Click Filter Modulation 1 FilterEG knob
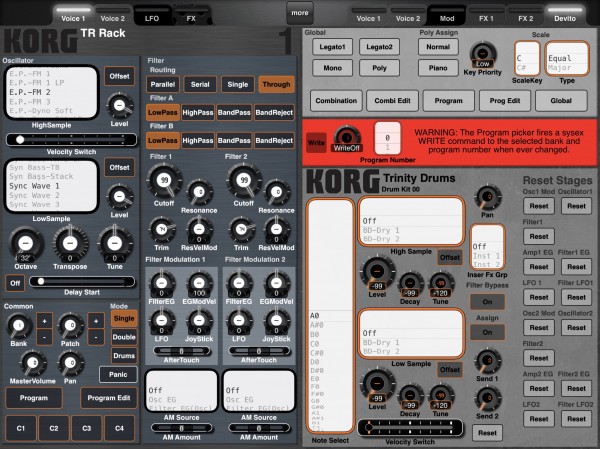This screenshot has height=449, width=600. pos(161,284)
